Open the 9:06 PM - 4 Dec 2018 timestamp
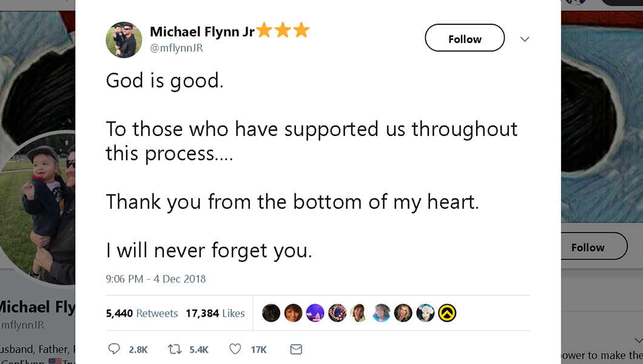This screenshot has width=643, height=364. 156,279
